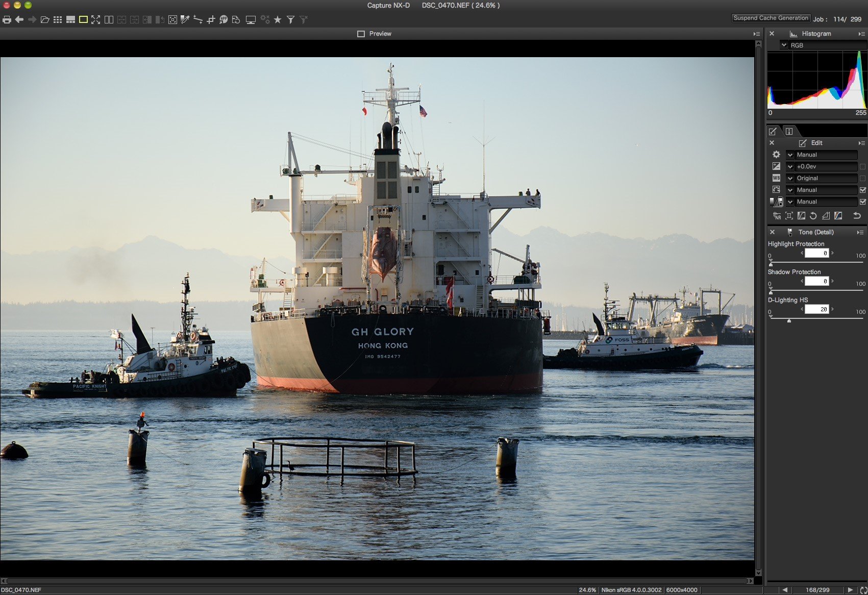The image size is (868, 595).
Task: Show focus point with the focus-frame icon
Action: (172, 20)
